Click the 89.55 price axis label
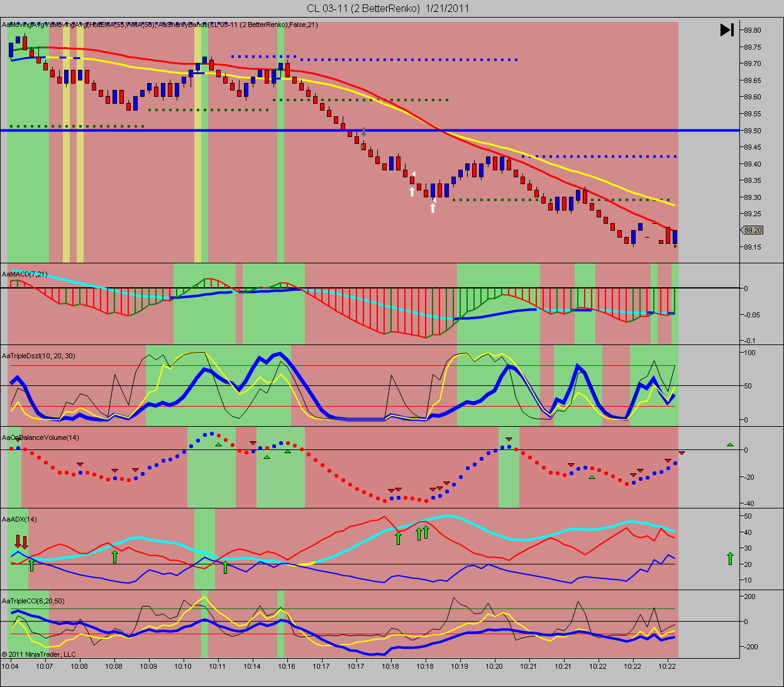Image resolution: width=784 pixels, height=687 pixels. click(753, 114)
